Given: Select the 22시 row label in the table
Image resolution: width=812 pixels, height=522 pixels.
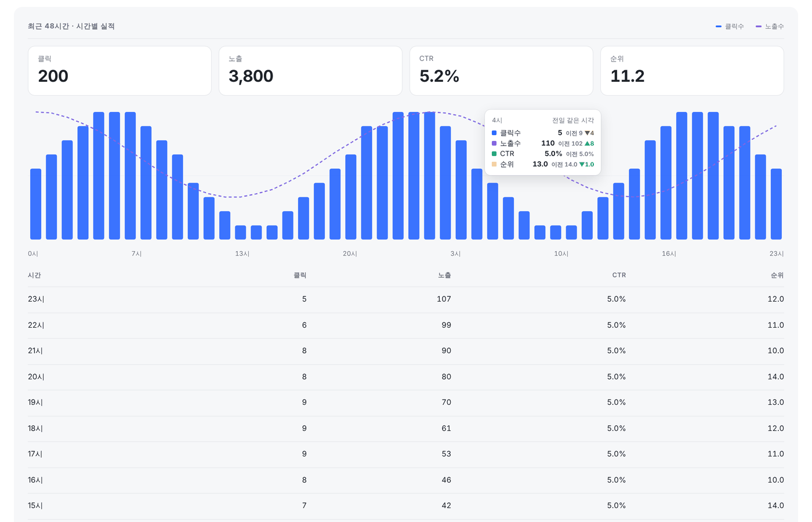Looking at the screenshot, I should (x=36, y=325).
